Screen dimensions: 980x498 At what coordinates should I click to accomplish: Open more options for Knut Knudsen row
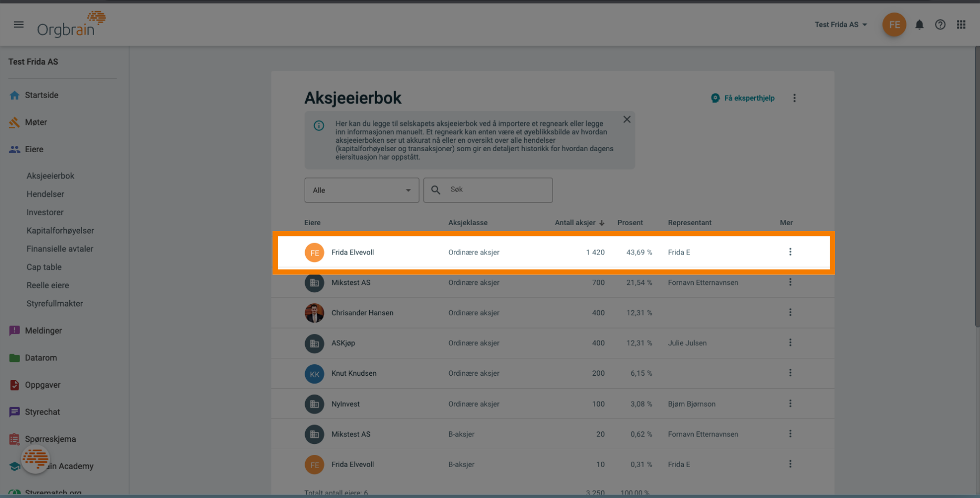tap(790, 373)
